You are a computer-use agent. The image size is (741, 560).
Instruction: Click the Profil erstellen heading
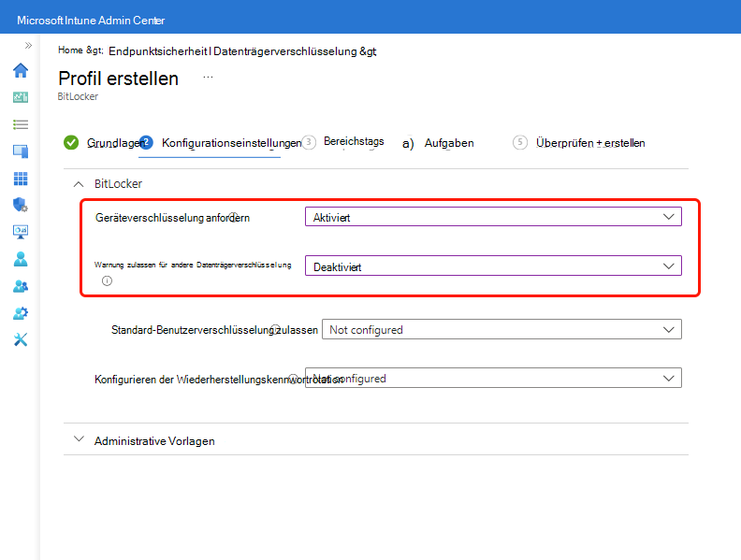click(118, 79)
